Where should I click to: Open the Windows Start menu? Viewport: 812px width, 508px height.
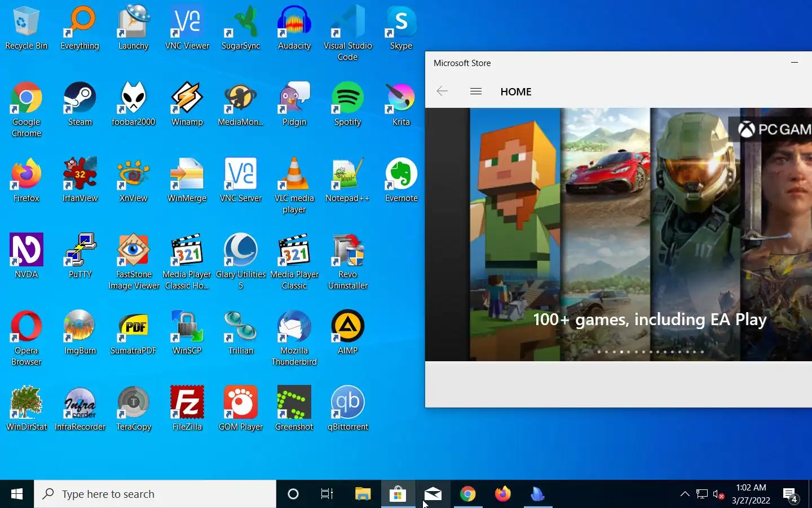(17, 494)
